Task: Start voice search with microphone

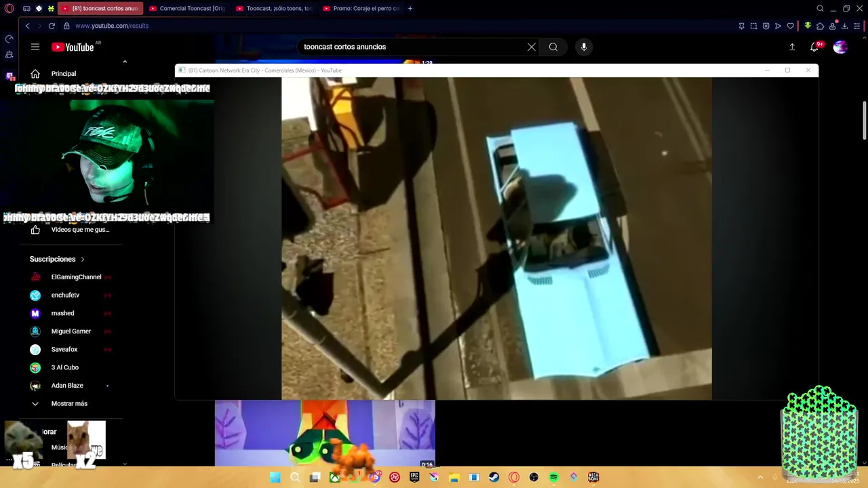Action: coord(584,47)
